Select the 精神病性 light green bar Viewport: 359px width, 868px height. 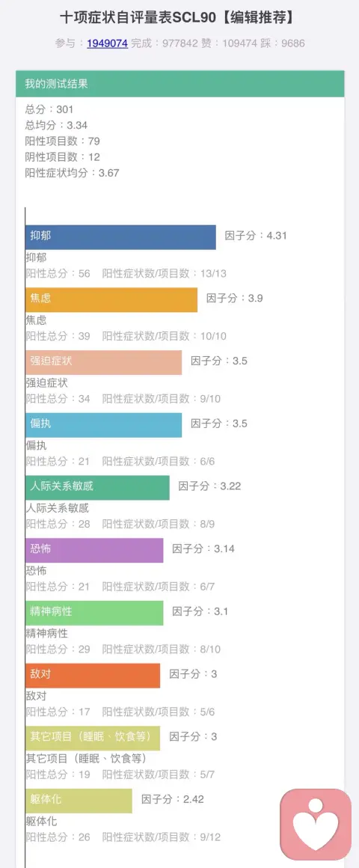pos(94,612)
